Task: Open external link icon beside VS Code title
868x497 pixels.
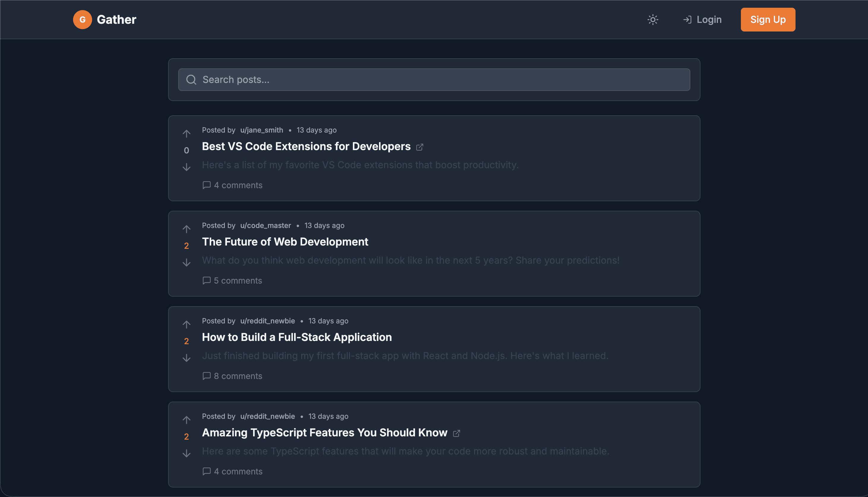Action: click(x=419, y=147)
